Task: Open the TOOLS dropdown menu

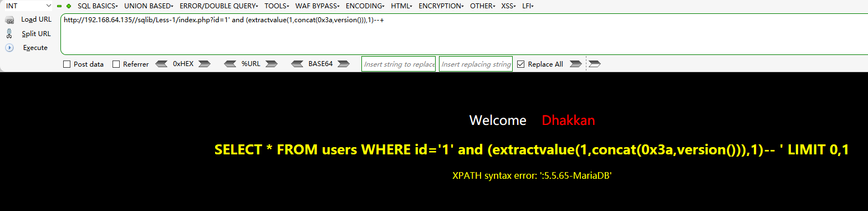Action: [277, 6]
